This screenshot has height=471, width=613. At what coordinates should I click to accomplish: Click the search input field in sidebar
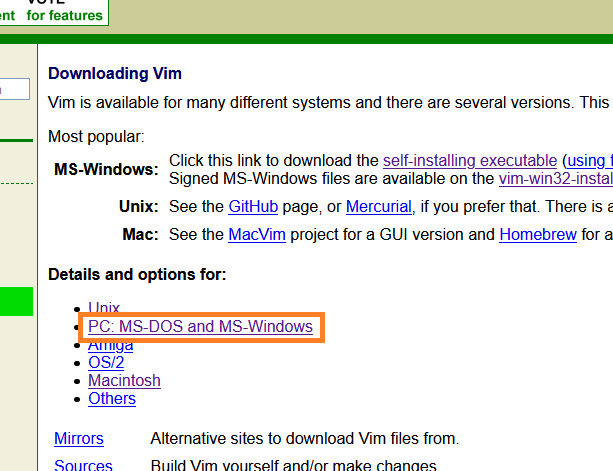pyautogui.click(x=14, y=89)
